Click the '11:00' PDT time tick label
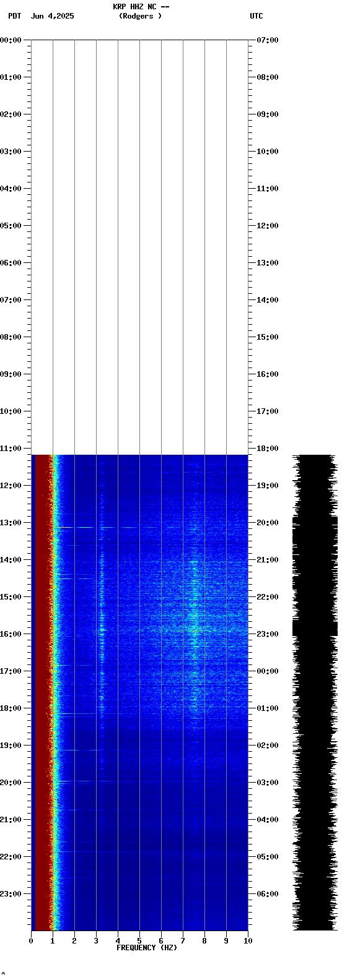The height and width of the screenshot is (980, 342). pyautogui.click(x=11, y=449)
